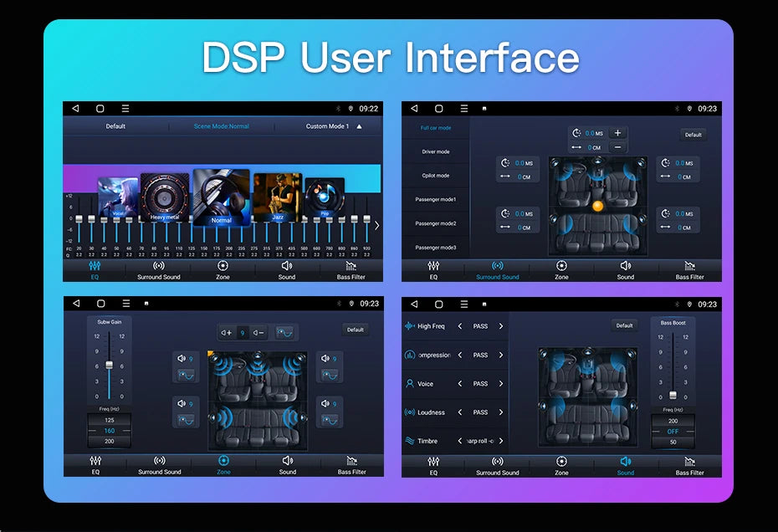
Task: Click the plus button beside top delay
Action: coord(617,133)
